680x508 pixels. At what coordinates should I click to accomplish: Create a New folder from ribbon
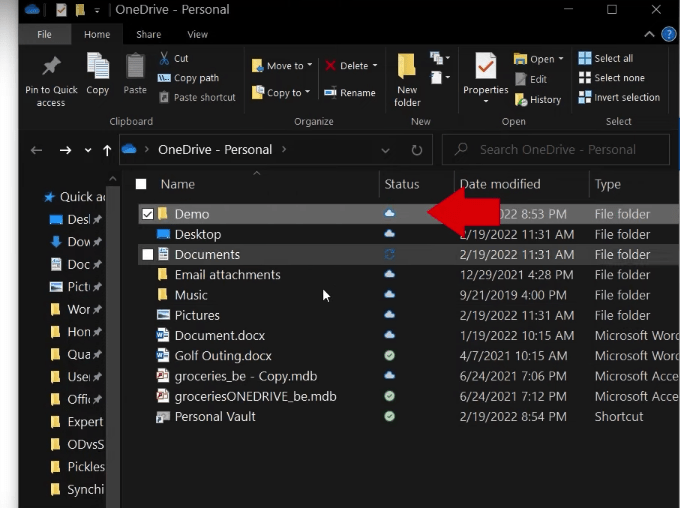click(407, 80)
